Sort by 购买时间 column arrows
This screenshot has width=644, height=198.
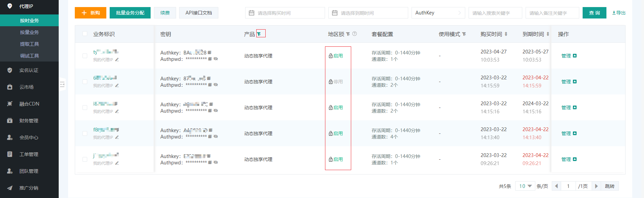point(506,34)
